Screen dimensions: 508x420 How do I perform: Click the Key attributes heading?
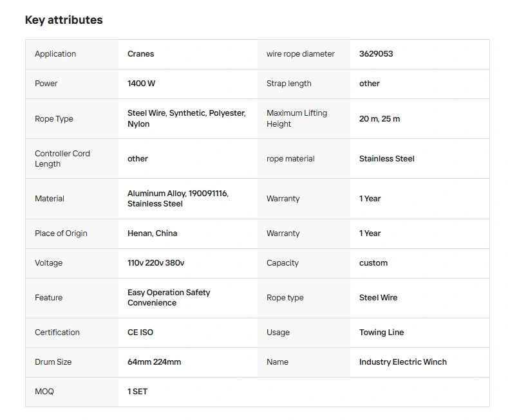click(64, 20)
